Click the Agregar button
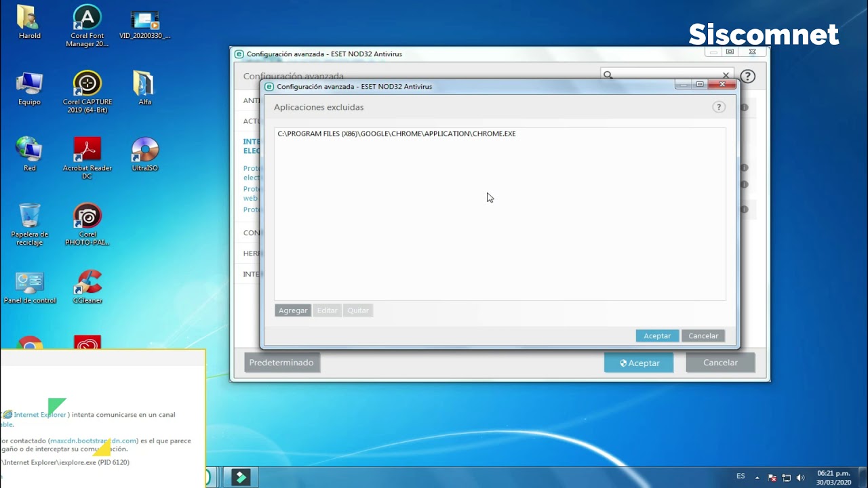868x488 pixels. pos(293,310)
